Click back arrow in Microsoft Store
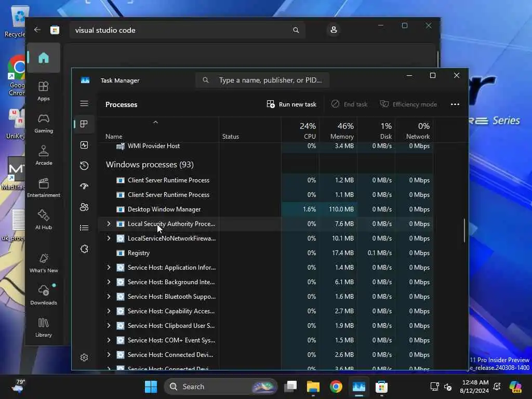Viewport: 532px width, 399px height. click(x=37, y=30)
